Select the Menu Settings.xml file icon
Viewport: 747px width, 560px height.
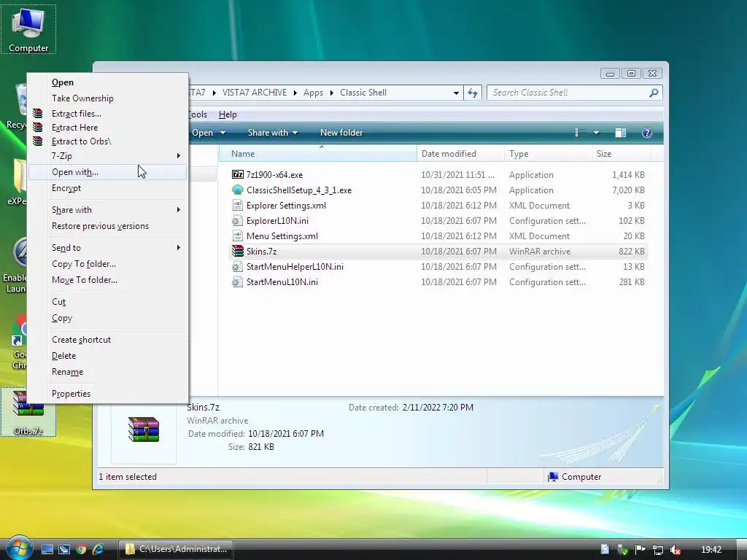[237, 236]
